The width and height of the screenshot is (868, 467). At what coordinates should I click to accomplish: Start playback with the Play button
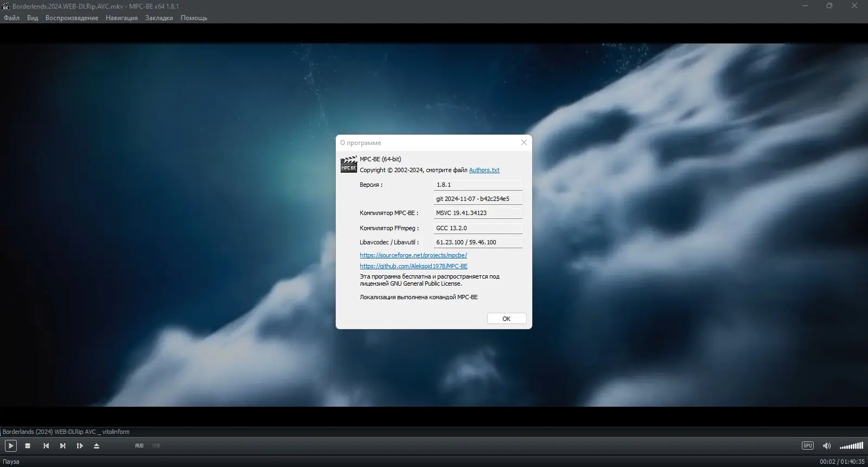pyautogui.click(x=11, y=446)
